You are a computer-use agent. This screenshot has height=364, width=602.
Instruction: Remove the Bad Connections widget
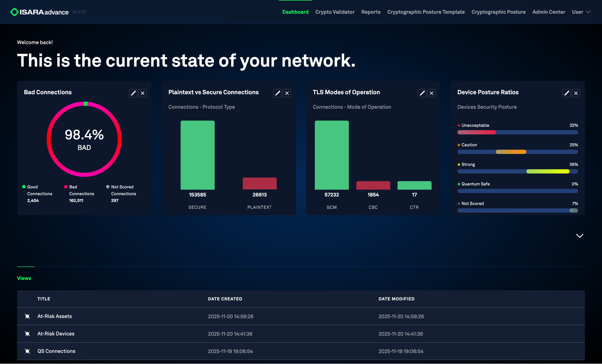[x=143, y=93]
